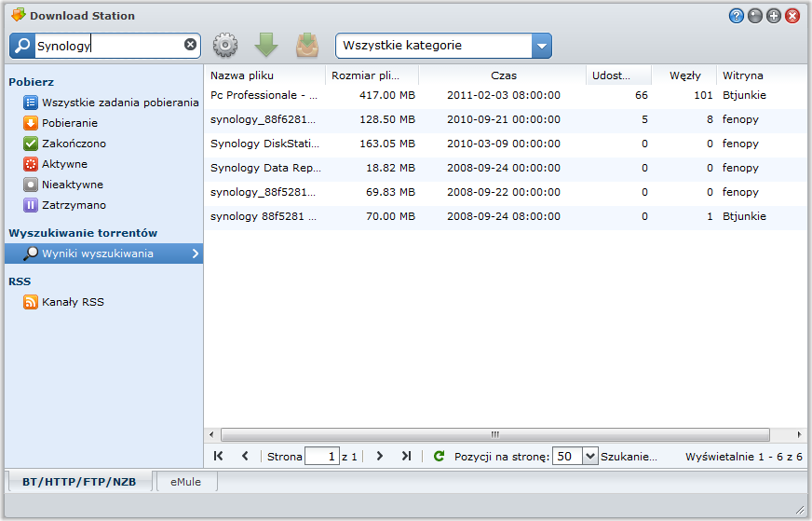Sort by Nazwa pliku column
812x521 pixels.
(264, 75)
